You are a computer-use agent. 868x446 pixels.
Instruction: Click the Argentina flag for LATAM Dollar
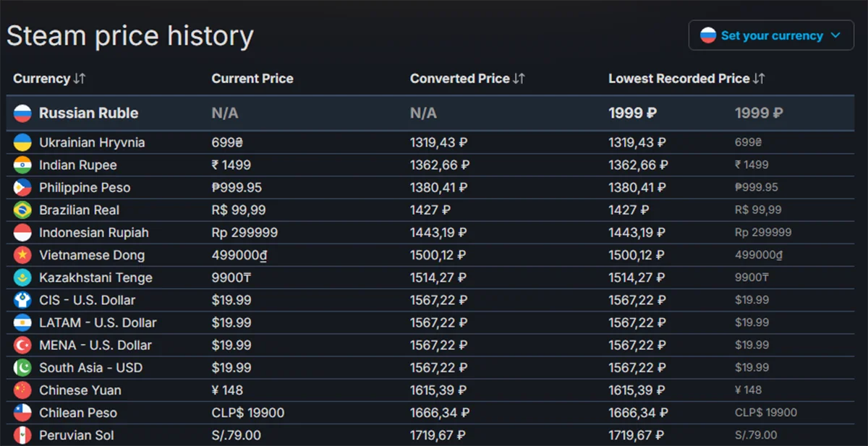click(x=22, y=322)
